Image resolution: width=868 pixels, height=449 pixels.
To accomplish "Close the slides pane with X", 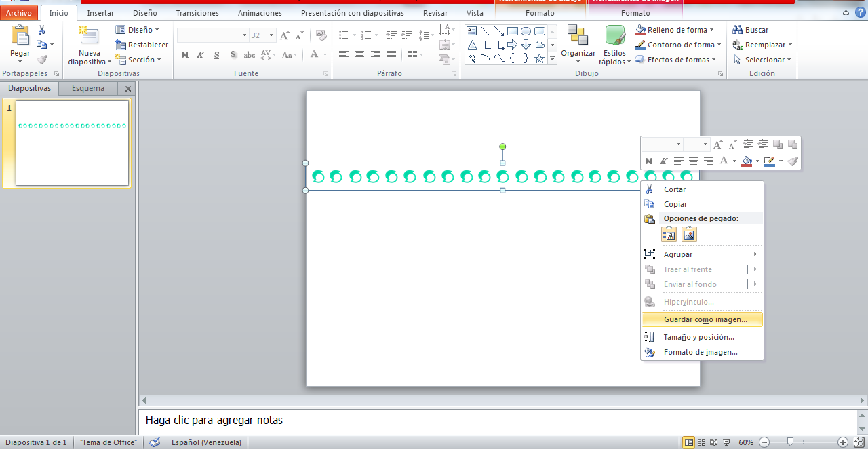I will coord(128,89).
